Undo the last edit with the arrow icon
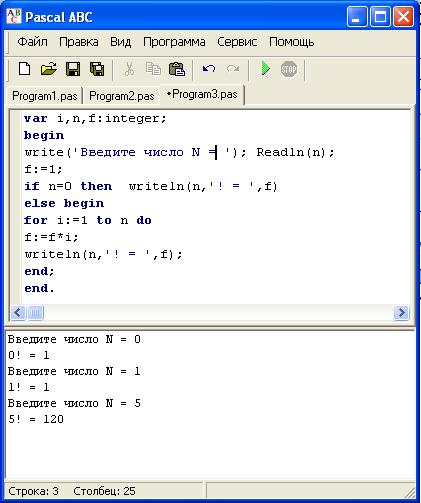The height and width of the screenshot is (503, 421). point(209,69)
